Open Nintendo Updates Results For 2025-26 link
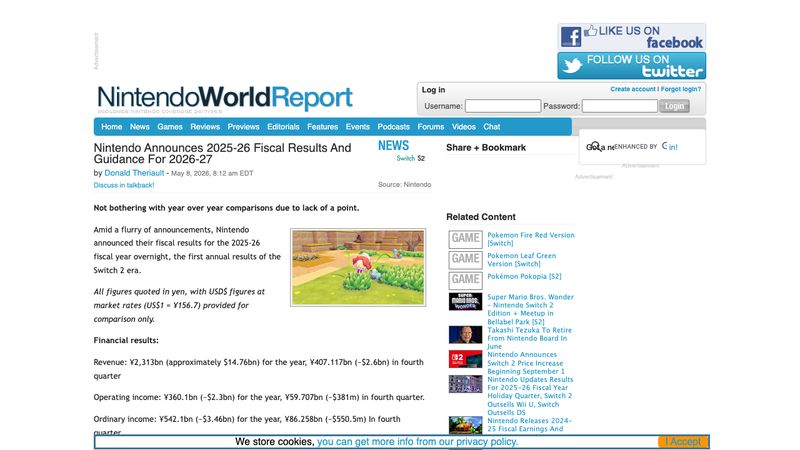This screenshot has height=450, width=800. coord(530,396)
